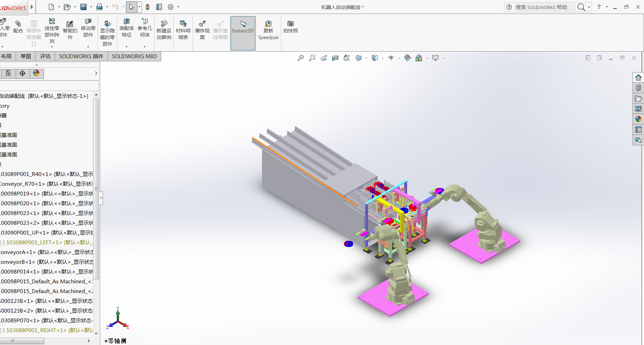The width and height of the screenshot is (644, 345).
Task: Open the Exploded View (爆炸视图) tool
Action: point(202,30)
